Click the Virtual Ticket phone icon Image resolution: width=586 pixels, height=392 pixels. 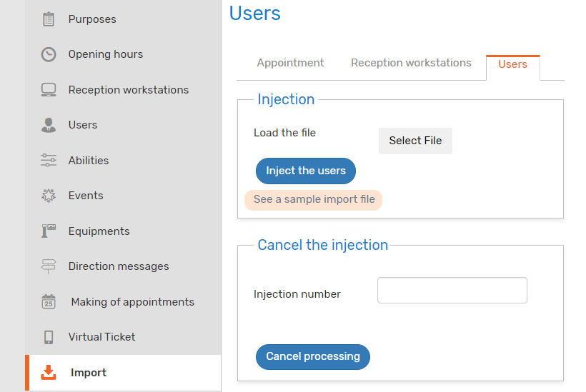coord(48,337)
